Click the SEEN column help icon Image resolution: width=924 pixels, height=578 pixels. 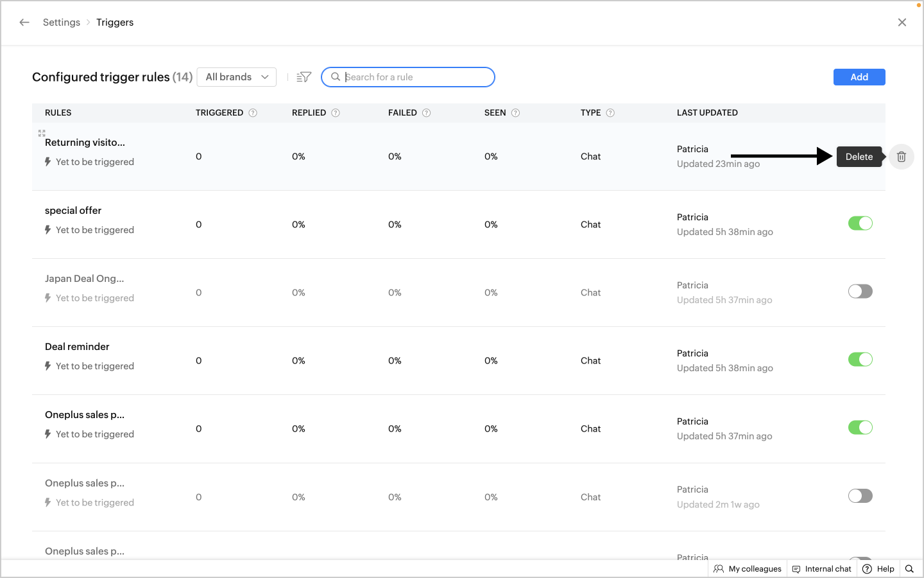(x=515, y=113)
